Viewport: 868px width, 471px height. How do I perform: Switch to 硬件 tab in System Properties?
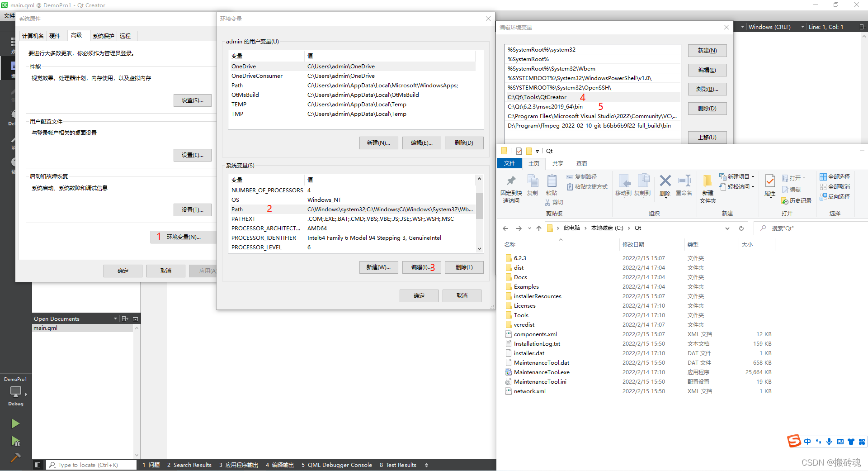click(x=55, y=36)
